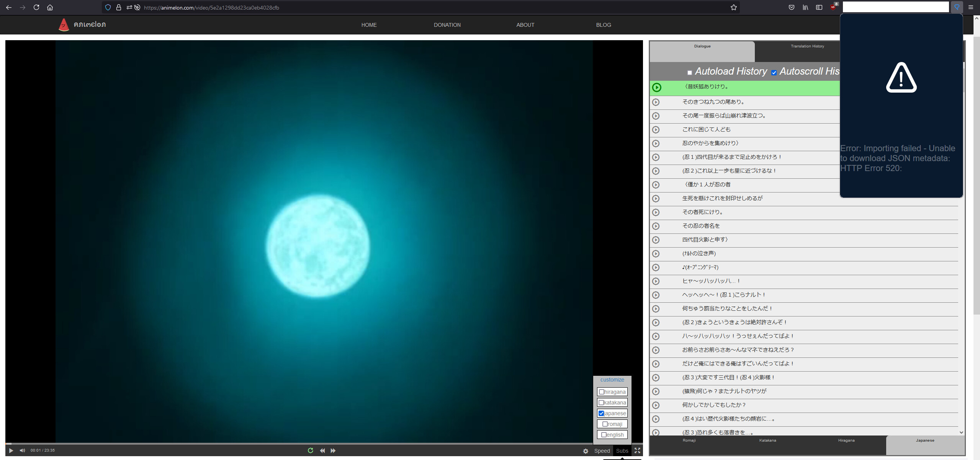Open the DONATION navigation item

coord(447,25)
